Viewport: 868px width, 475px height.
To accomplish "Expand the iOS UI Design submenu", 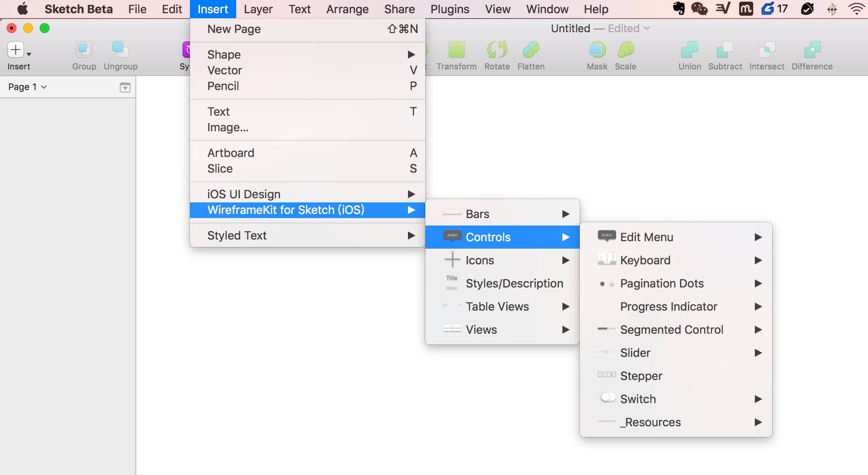I will pos(308,194).
